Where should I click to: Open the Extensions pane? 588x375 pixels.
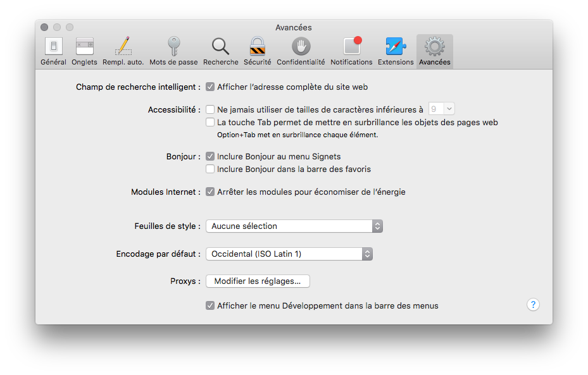coord(396,51)
